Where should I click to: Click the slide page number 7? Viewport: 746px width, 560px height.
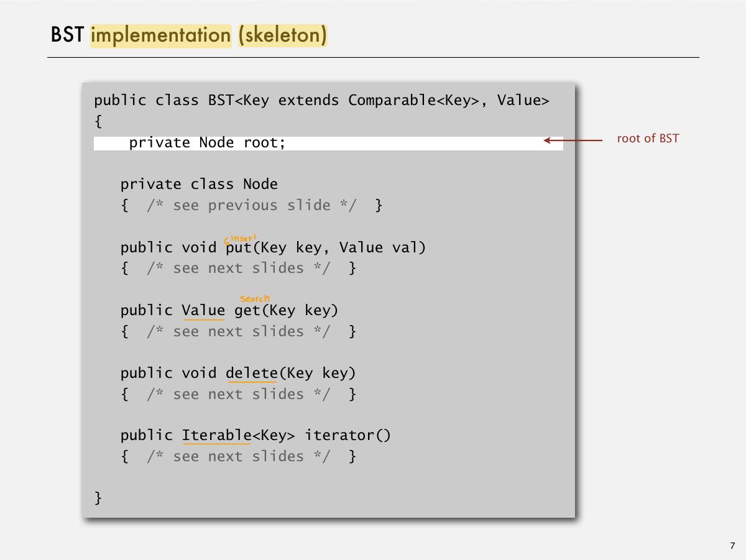[732, 546]
